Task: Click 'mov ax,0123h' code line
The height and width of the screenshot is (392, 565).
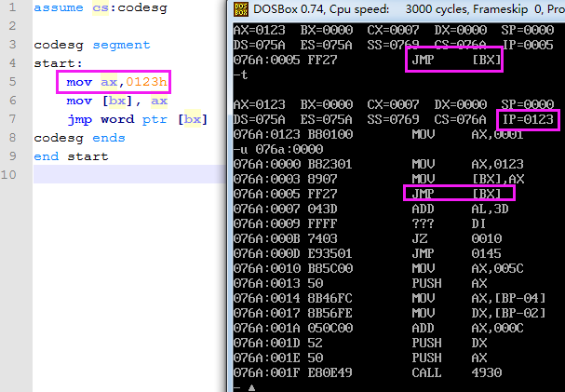Action: [116, 82]
